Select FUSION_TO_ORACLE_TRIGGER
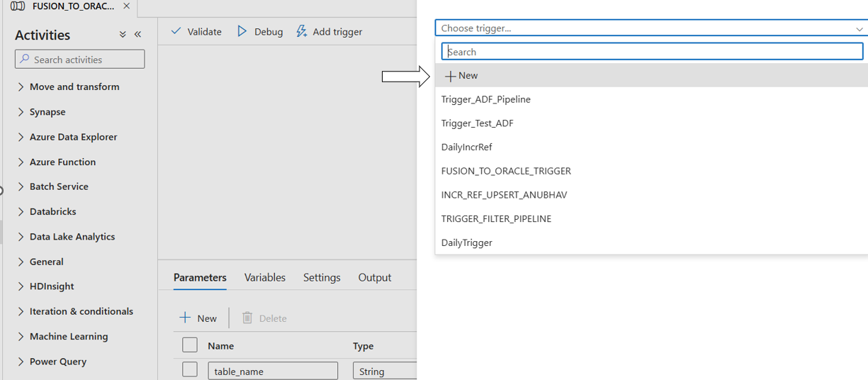 pos(651,171)
